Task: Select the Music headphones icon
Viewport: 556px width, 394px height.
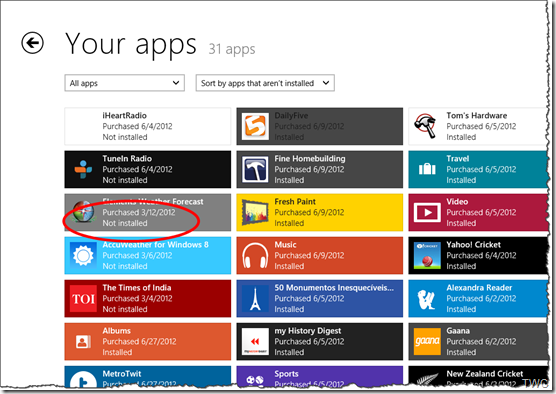Action: [255, 255]
